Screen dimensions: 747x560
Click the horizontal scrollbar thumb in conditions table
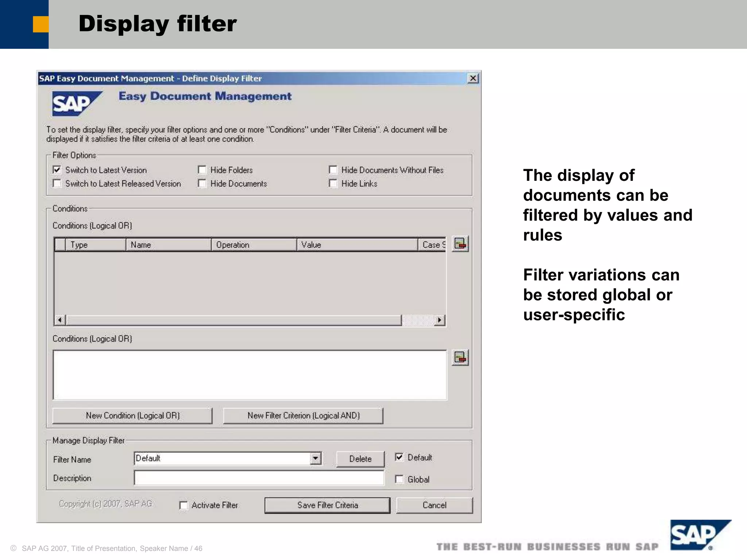click(x=233, y=320)
